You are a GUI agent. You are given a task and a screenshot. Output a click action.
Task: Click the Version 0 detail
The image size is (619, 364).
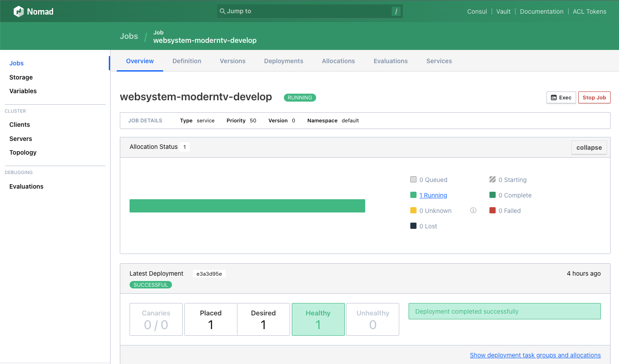coord(282,121)
